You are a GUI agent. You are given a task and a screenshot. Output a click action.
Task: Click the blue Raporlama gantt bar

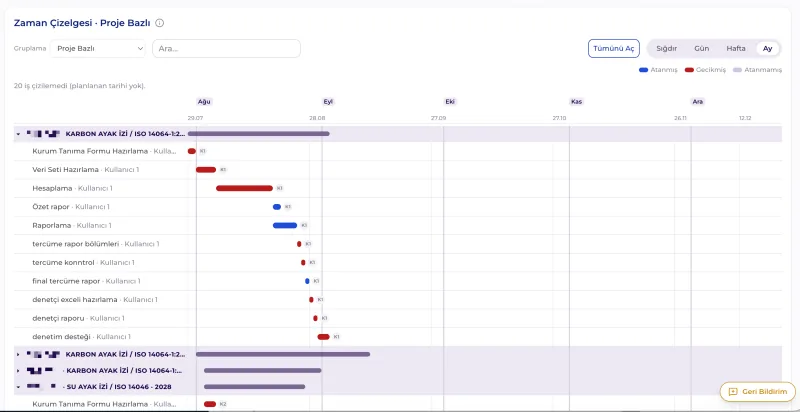[285, 225]
